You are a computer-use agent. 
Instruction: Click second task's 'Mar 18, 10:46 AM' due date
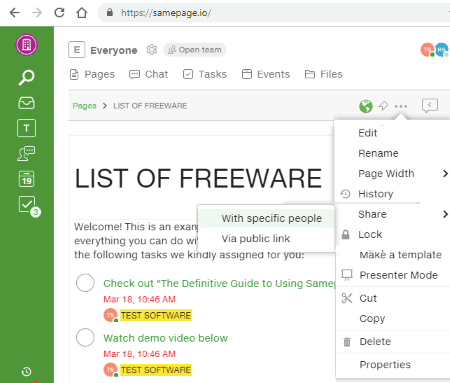139,354
